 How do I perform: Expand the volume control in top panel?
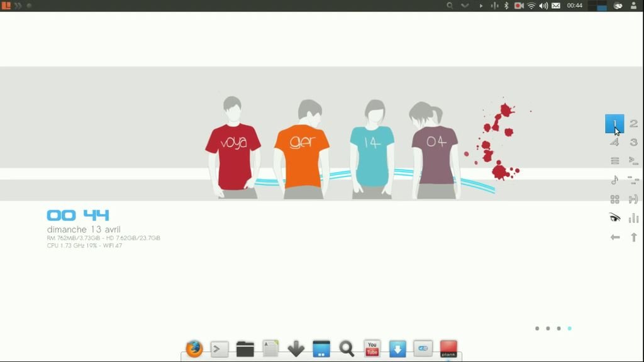point(543,6)
